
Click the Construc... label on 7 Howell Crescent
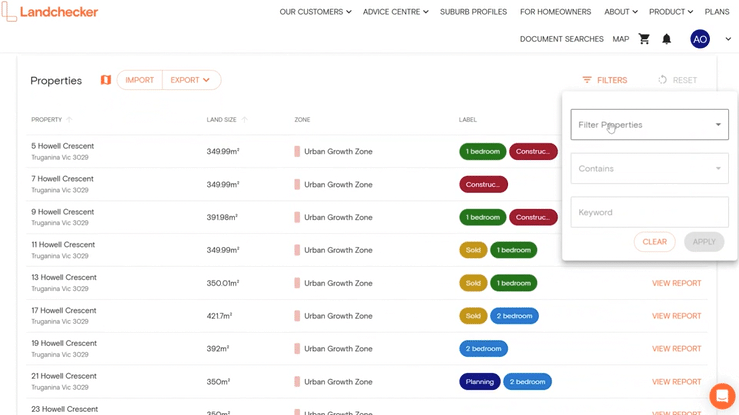(x=484, y=185)
